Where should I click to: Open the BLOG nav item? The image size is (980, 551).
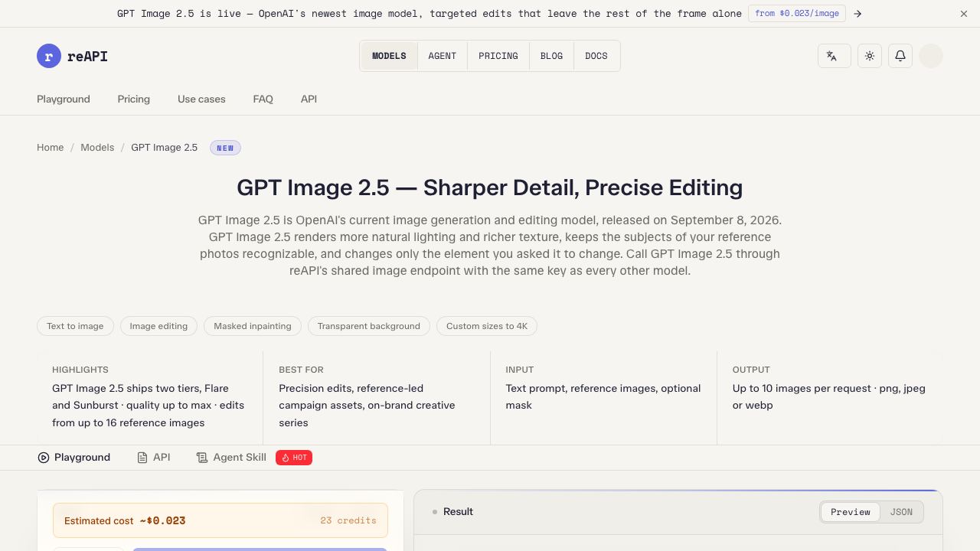pyautogui.click(x=551, y=56)
